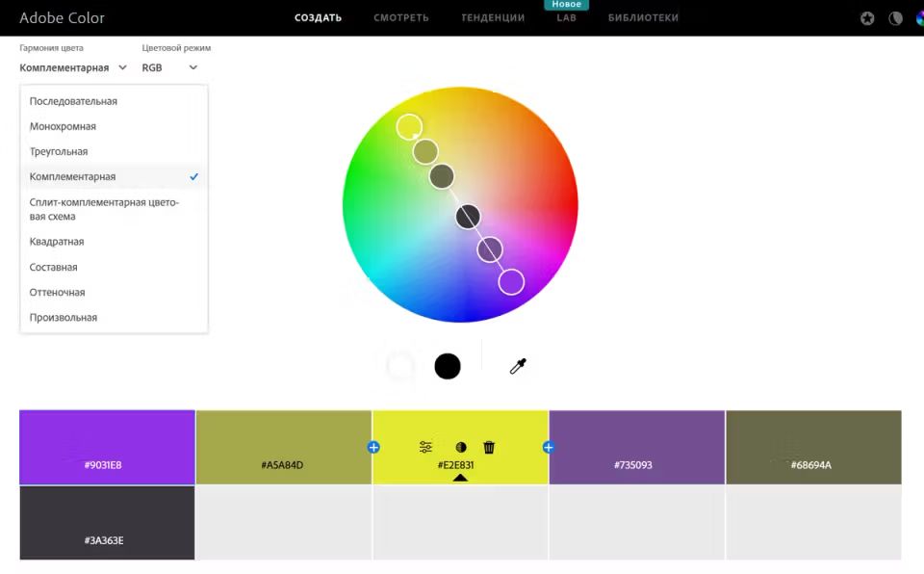This screenshot has width=924, height=574.
Task: Open the Гармония цвета harmony dropdown
Action: tap(73, 67)
